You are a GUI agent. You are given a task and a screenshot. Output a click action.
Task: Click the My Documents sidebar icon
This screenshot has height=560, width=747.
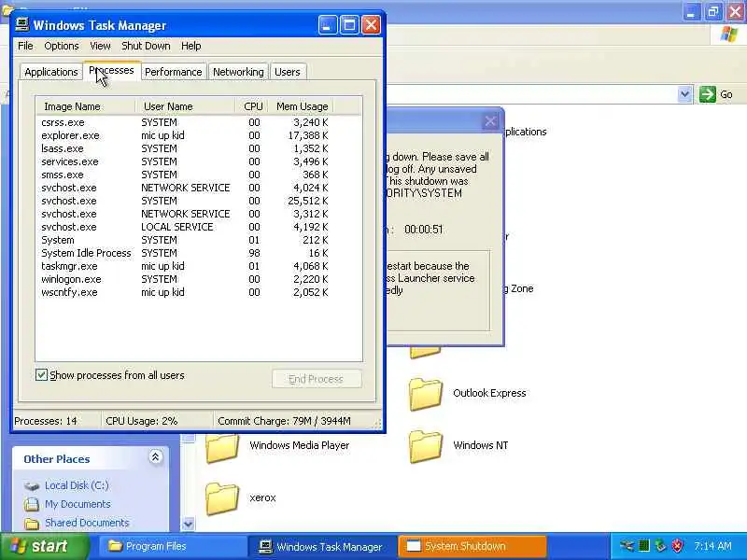point(32,504)
